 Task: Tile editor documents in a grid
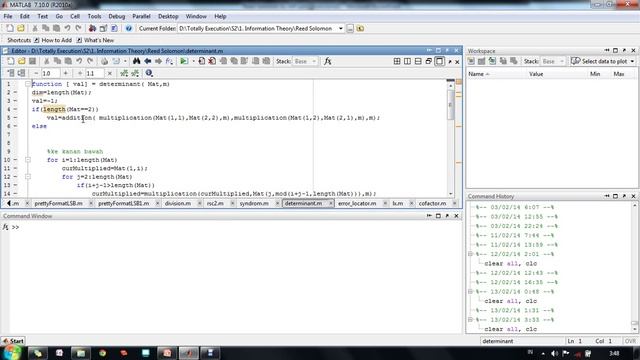click(x=397, y=61)
